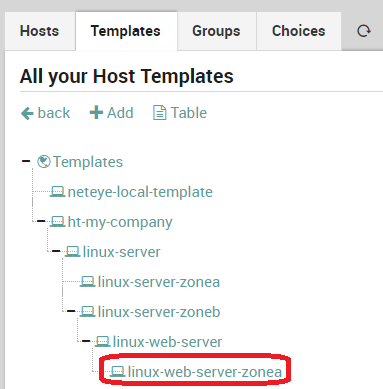Open linux-server-zoneb template
Image resolution: width=383 pixels, height=389 pixels.
[x=159, y=312]
